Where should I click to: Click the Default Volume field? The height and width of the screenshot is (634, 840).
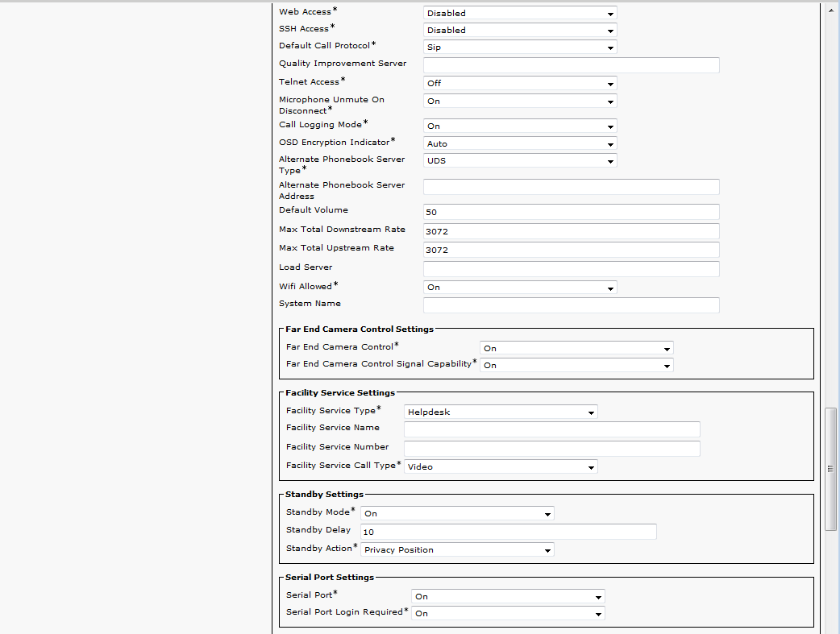point(571,212)
